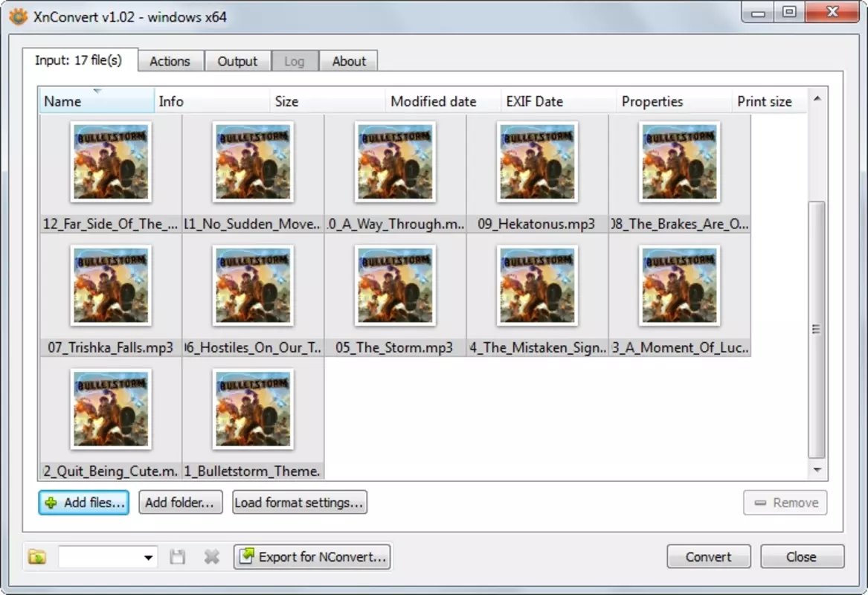
Task: Select the 08_The_Brakes_Are_O thumbnail
Action: (680, 162)
